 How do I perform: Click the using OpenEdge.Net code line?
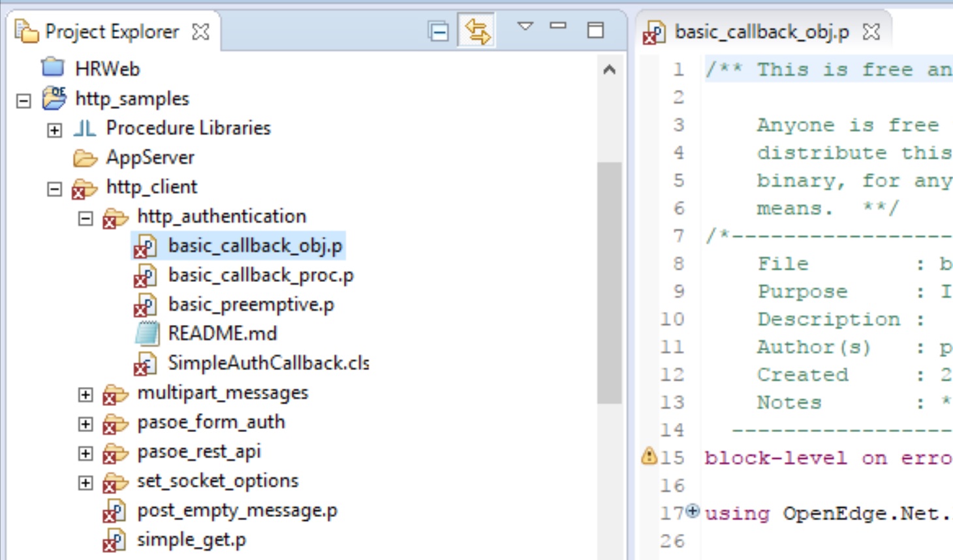click(x=828, y=514)
